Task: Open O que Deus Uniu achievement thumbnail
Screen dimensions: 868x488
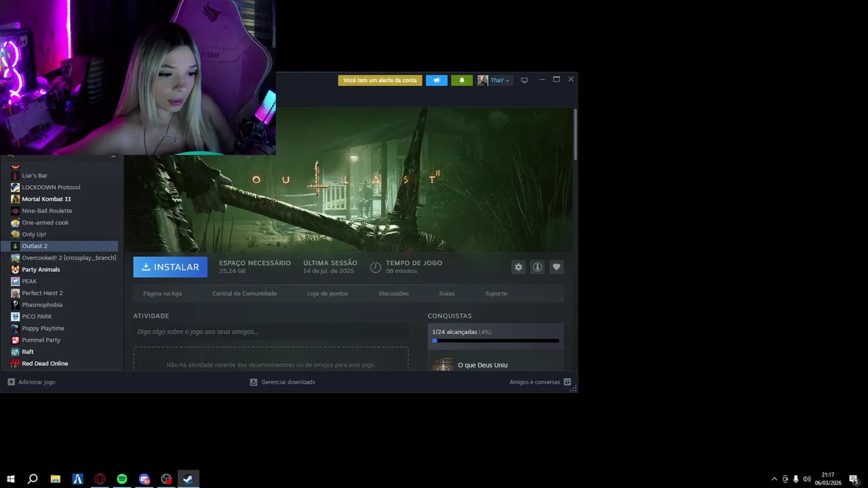Action: 443,365
